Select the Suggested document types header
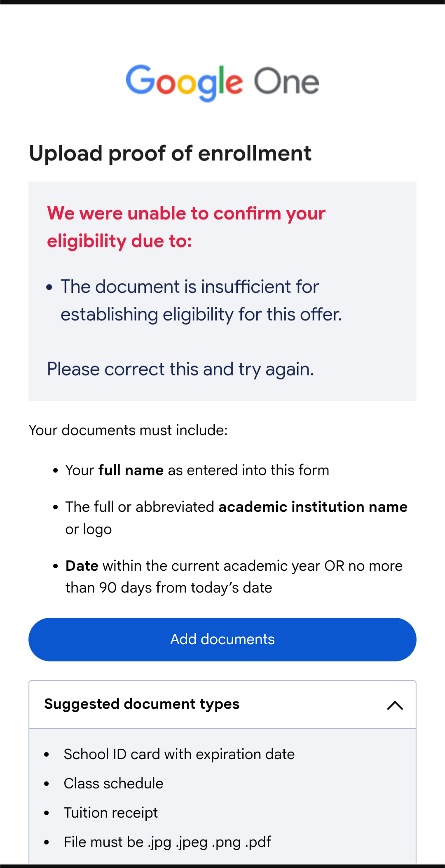 click(222, 704)
